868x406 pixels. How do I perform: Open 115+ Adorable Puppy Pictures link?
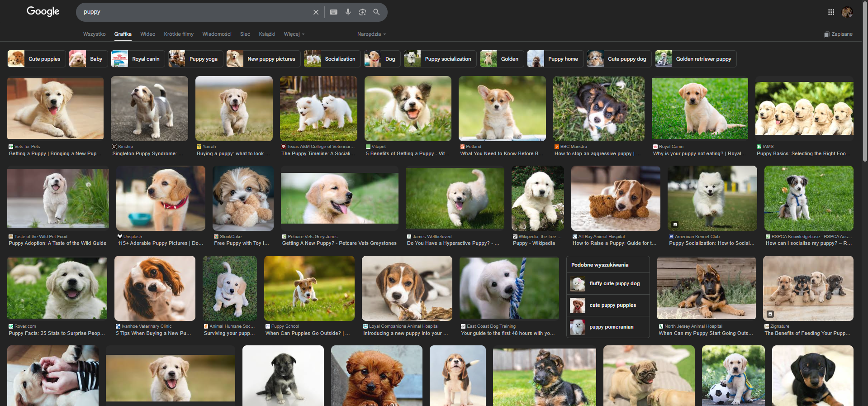point(160,244)
